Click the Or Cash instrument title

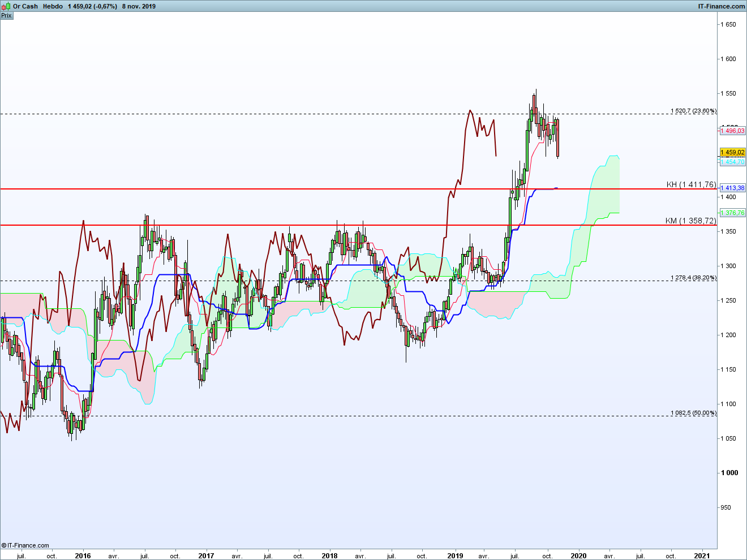coord(25,6)
